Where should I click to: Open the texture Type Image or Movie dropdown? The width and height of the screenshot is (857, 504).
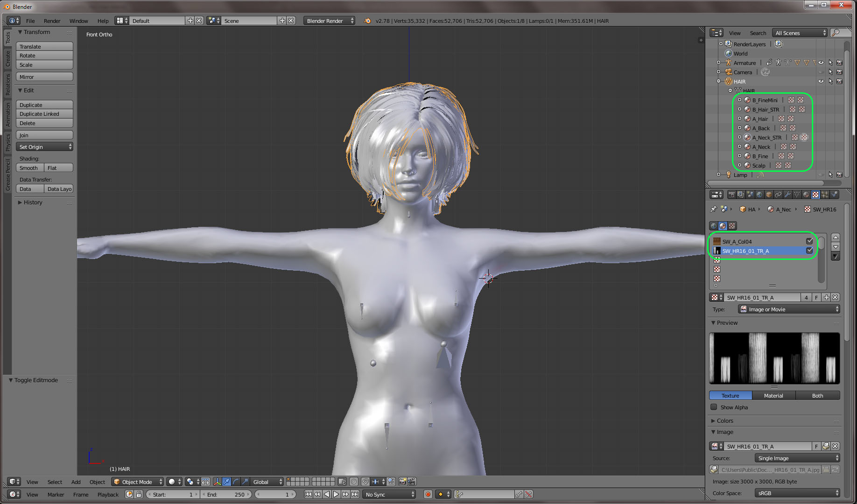coord(789,309)
